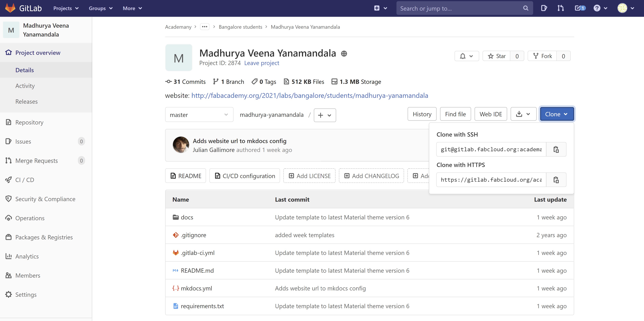
Task: Select the SSH clone URL field
Action: point(491,149)
